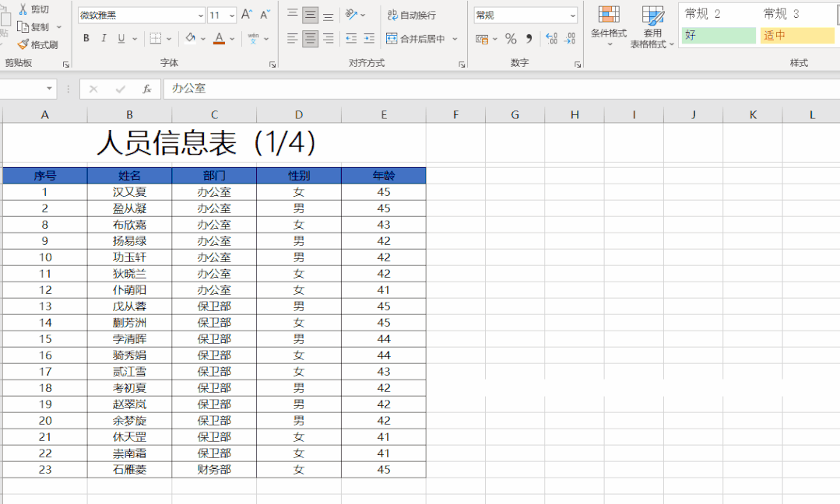Select the 好 (Good) cell style
Viewport: 840px width, 504px height.
pos(719,35)
